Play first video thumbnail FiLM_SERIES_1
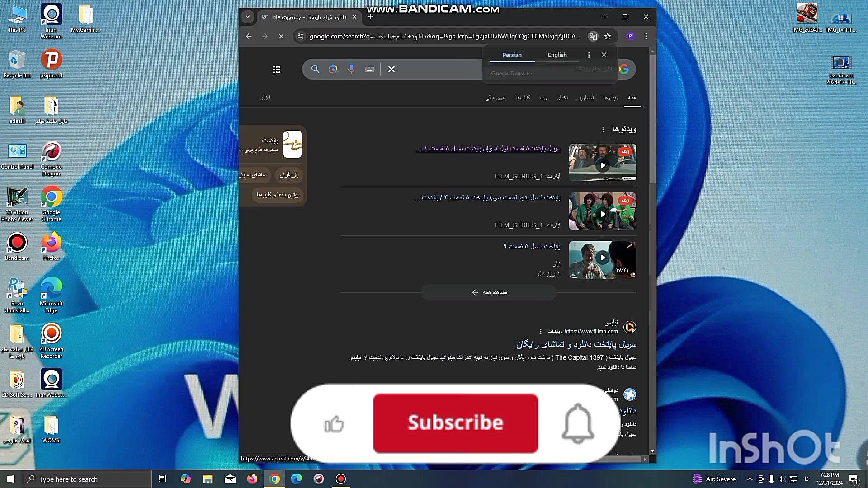Image resolution: width=868 pixels, height=488 pixels. pos(602,163)
